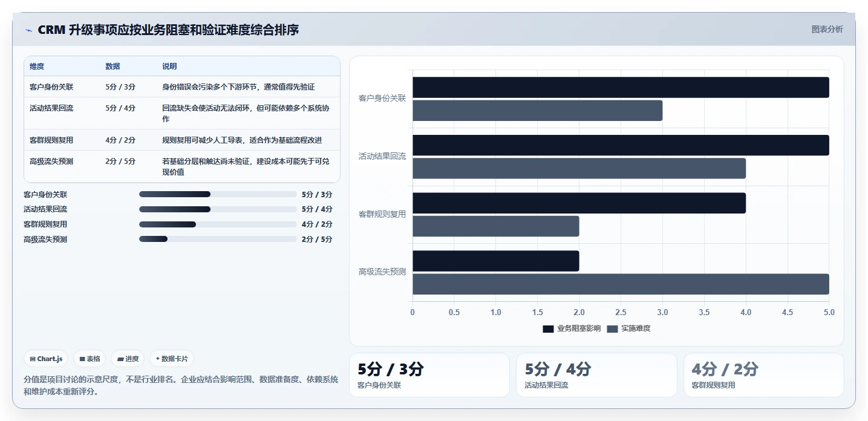The width and height of the screenshot is (868, 421).
Task: Click the gray 实施难度 bar for 客群规则复用
Action: coord(496,226)
